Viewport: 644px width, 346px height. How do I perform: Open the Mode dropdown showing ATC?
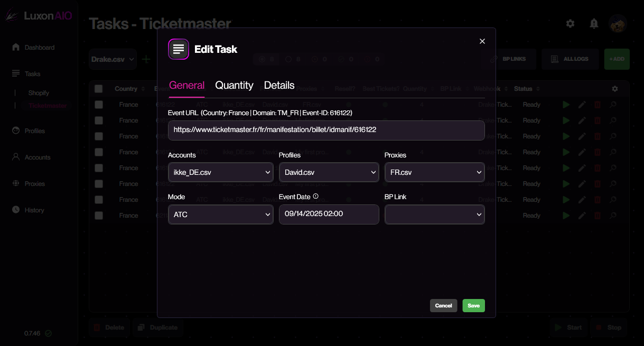pyautogui.click(x=220, y=214)
